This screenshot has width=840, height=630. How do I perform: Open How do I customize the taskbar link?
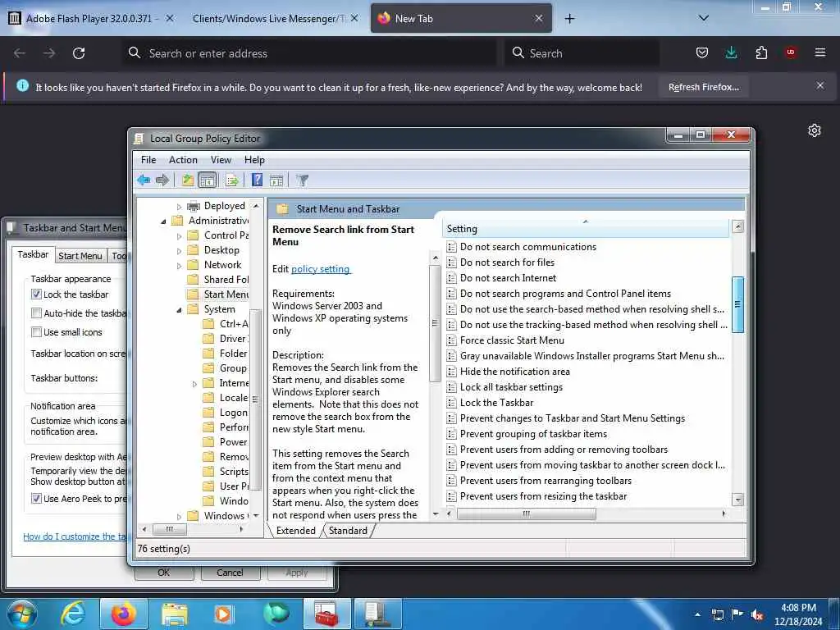pyautogui.click(x=75, y=536)
